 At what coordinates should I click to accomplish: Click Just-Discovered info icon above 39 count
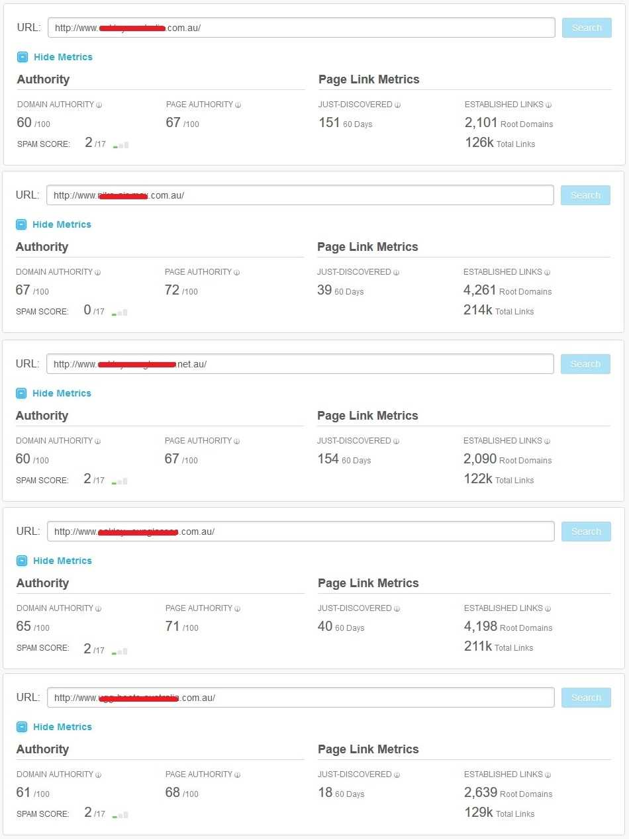(x=397, y=272)
